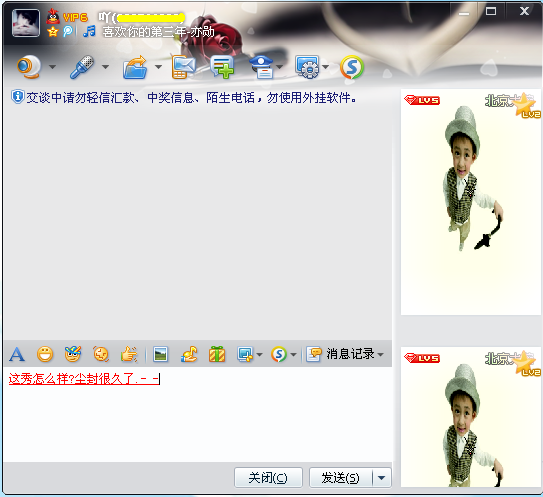
Task: Click the LV5 badge on upper QQ show
Action: tap(422, 100)
